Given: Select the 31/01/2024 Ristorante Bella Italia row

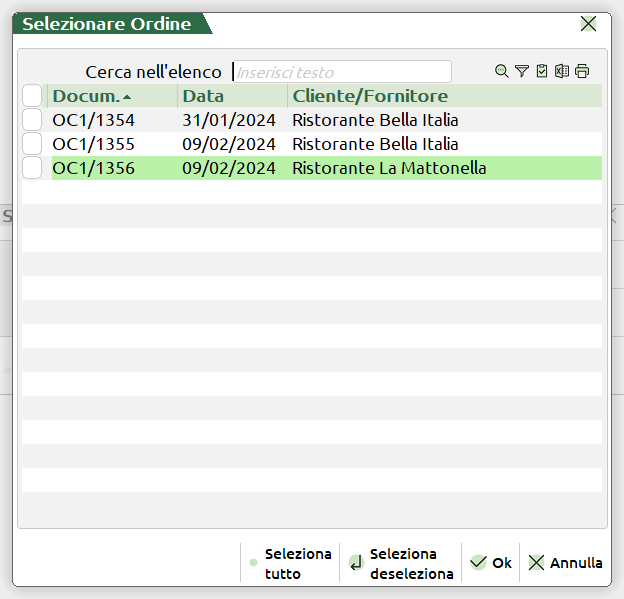Looking at the screenshot, I should [x=375, y=120].
